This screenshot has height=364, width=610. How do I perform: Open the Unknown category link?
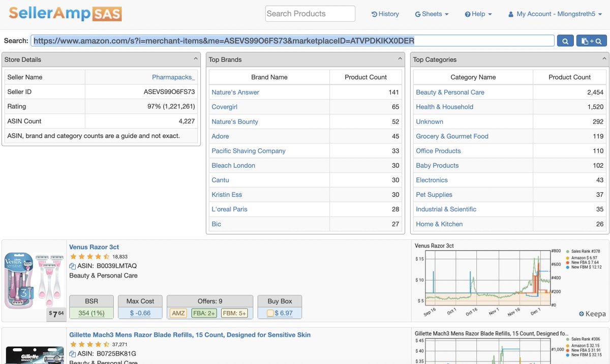[x=430, y=122]
